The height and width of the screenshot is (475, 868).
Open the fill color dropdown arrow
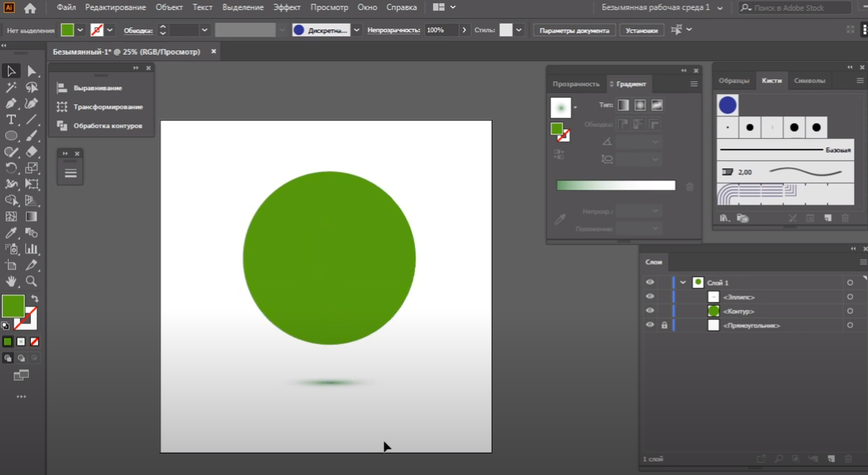pos(80,30)
